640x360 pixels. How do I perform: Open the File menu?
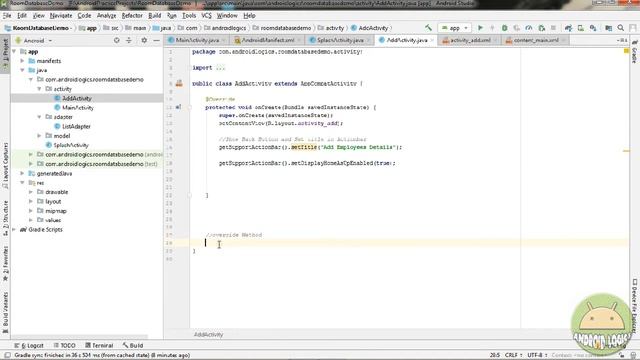pos(7,16)
